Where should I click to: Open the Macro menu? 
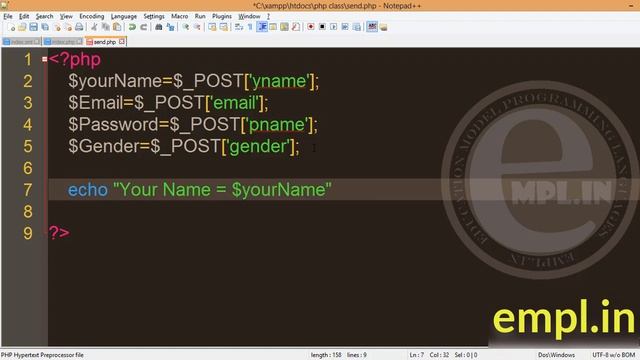pyautogui.click(x=180, y=16)
